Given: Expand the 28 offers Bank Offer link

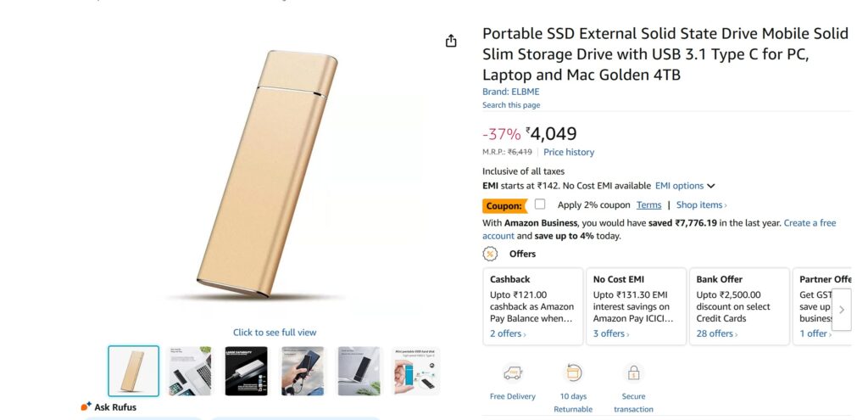Looking at the screenshot, I should click(x=717, y=333).
